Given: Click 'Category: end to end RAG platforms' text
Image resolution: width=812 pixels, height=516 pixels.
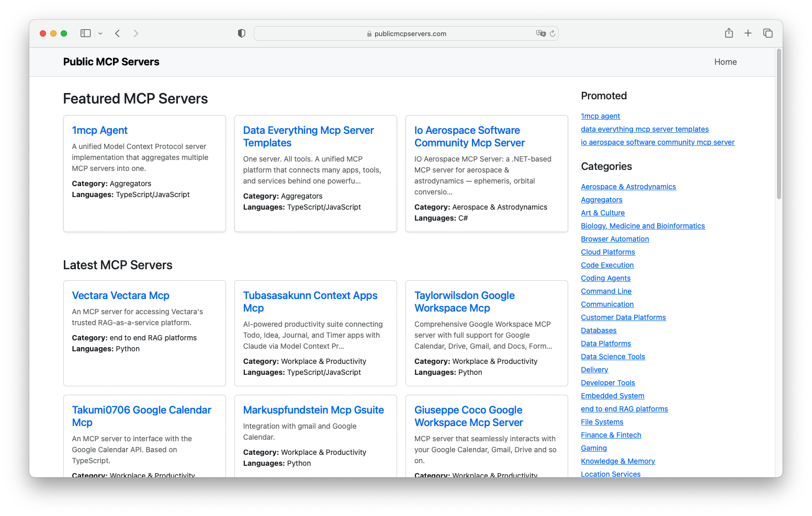Looking at the screenshot, I should pos(134,338).
